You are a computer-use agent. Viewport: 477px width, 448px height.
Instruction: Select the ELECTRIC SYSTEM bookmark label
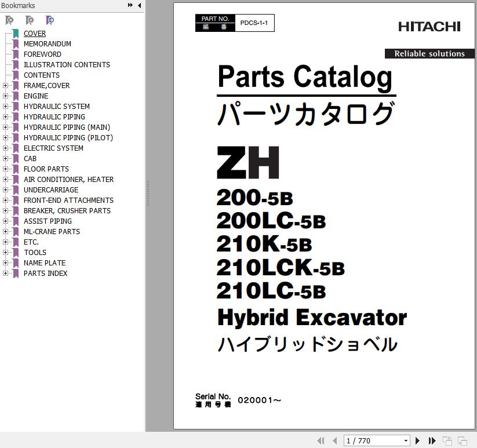tap(53, 148)
